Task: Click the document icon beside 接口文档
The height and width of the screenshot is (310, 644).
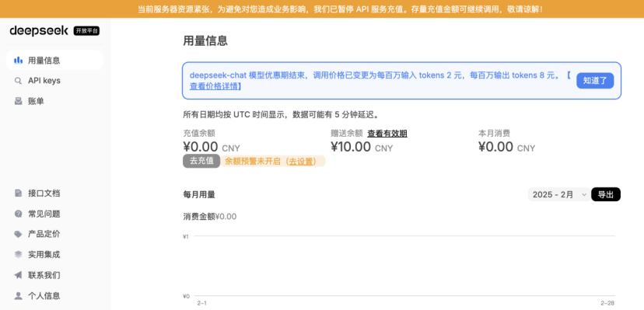Action: [x=18, y=193]
